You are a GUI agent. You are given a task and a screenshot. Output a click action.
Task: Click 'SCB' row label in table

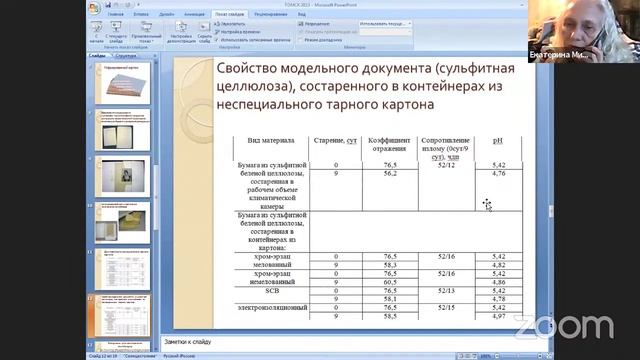coord(272,291)
